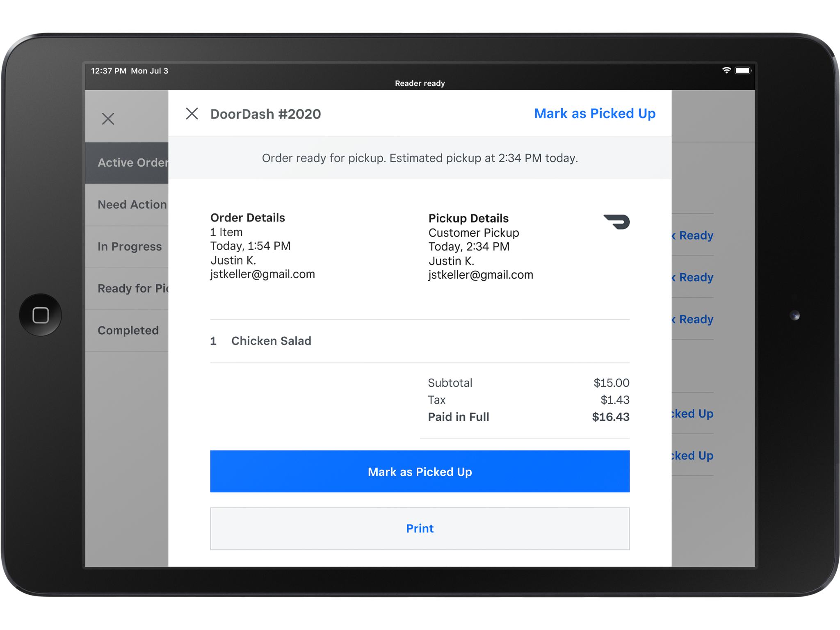Screen dimensions: 840x630
Task: Click the Order Details heading
Action: pos(247,218)
